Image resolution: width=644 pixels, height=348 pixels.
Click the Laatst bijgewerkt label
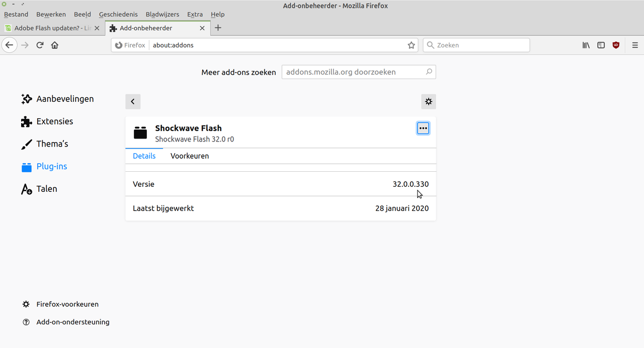(x=163, y=208)
